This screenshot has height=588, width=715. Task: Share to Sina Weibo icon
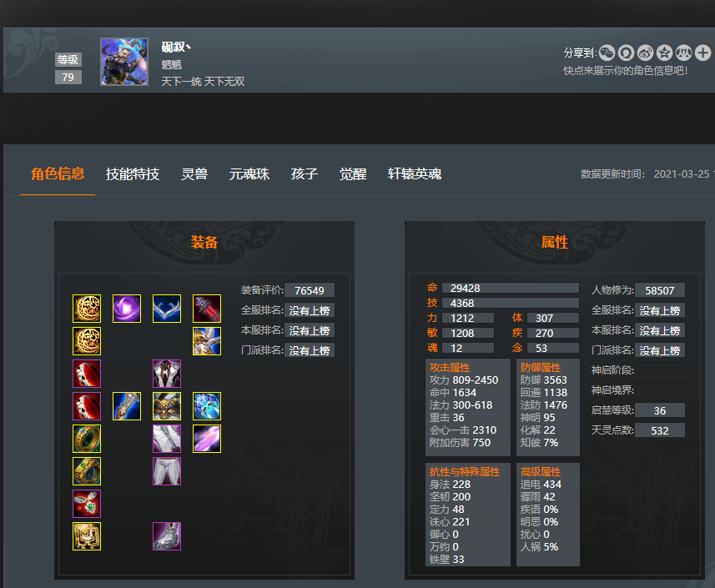[x=645, y=53]
